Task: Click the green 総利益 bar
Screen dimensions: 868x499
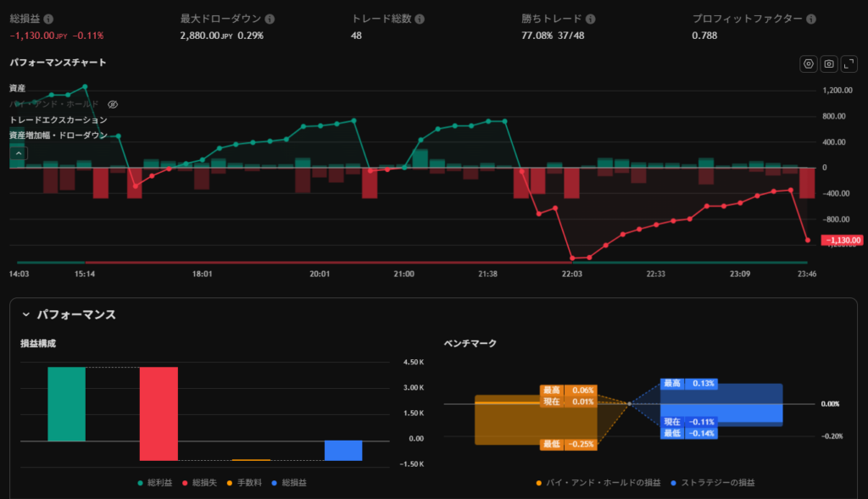Action: [67, 404]
